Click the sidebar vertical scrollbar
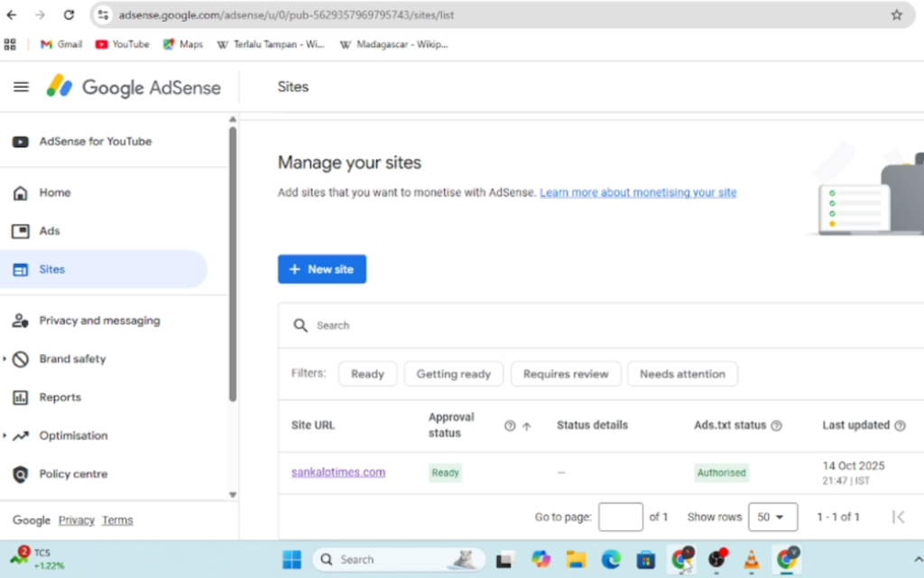The width and height of the screenshot is (924, 578). point(232,262)
